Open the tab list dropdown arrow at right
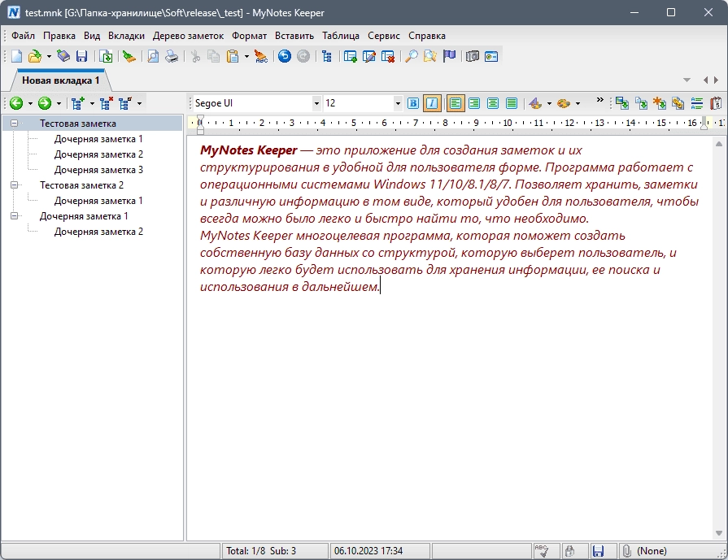 (x=687, y=80)
